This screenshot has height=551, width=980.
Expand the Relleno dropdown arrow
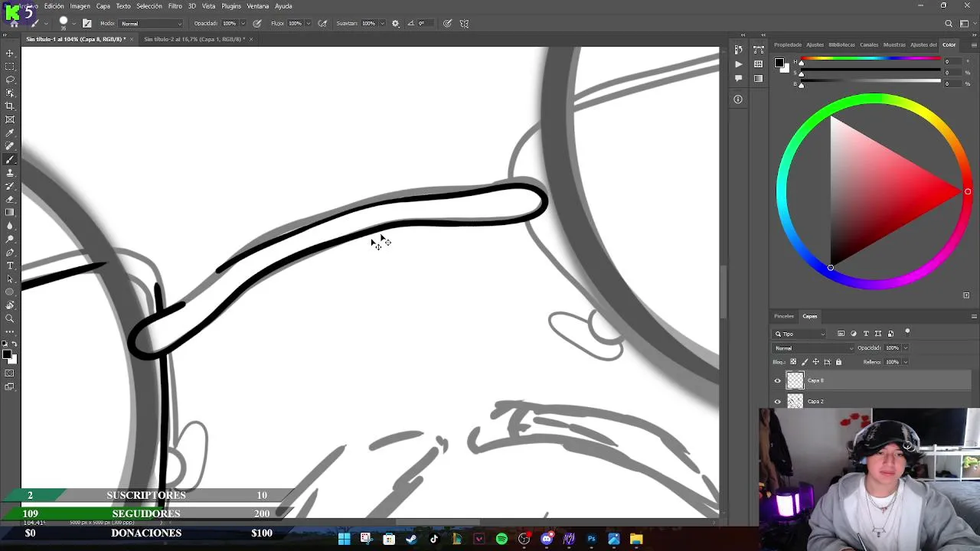point(906,362)
